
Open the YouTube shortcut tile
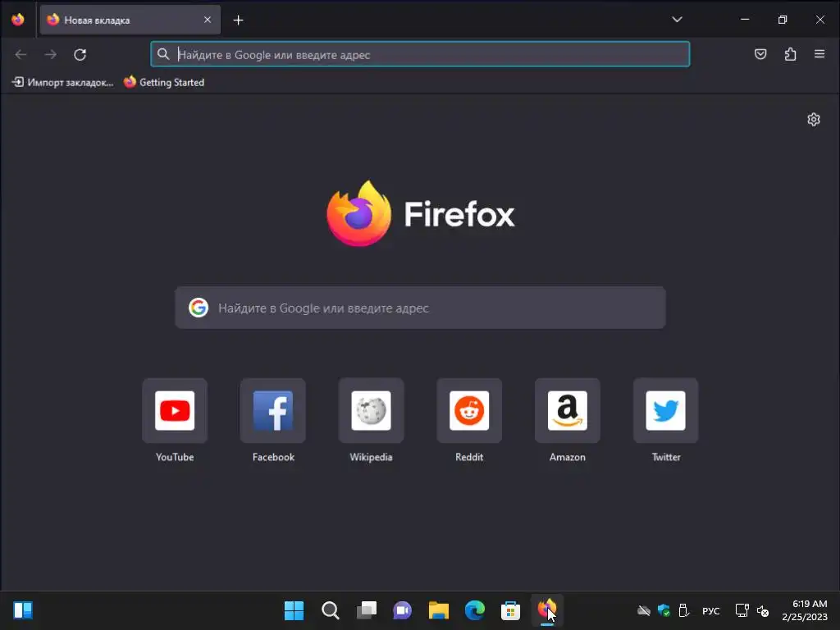(x=175, y=410)
